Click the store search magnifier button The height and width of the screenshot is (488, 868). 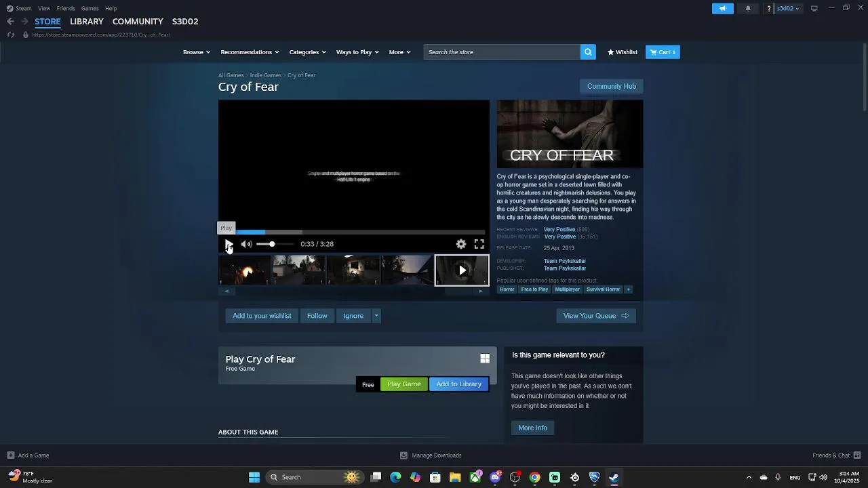[588, 52]
